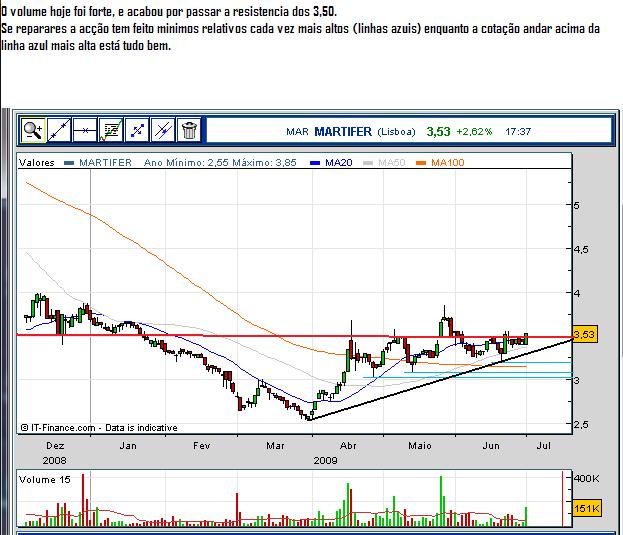This screenshot has width=623, height=535.
Task: Click the yellow 3,53 price tag
Action: [584, 334]
